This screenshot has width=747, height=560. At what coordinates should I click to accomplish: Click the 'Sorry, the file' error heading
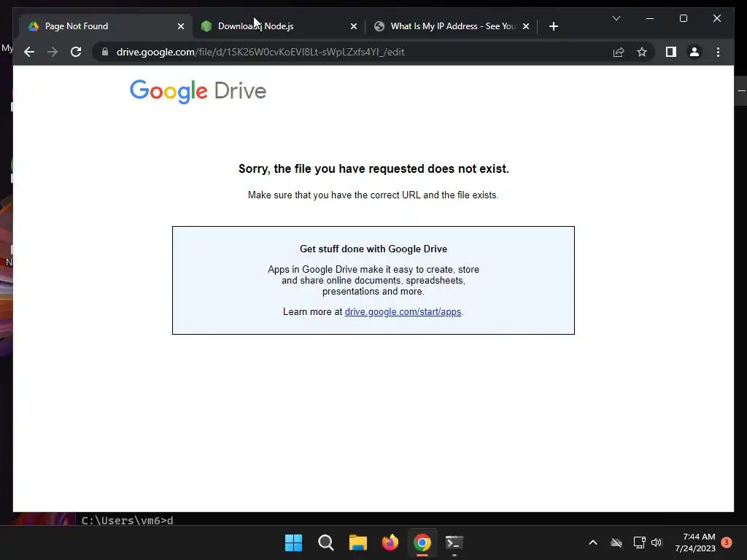click(x=373, y=169)
